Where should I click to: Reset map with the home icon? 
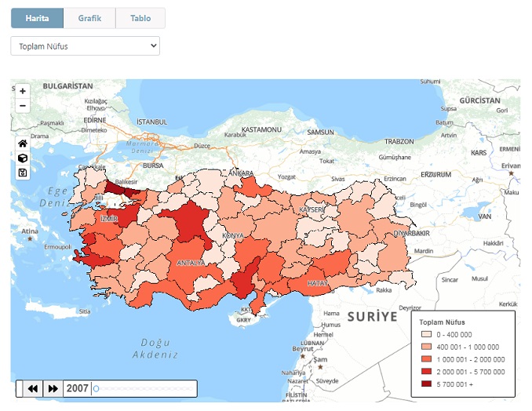click(x=23, y=144)
